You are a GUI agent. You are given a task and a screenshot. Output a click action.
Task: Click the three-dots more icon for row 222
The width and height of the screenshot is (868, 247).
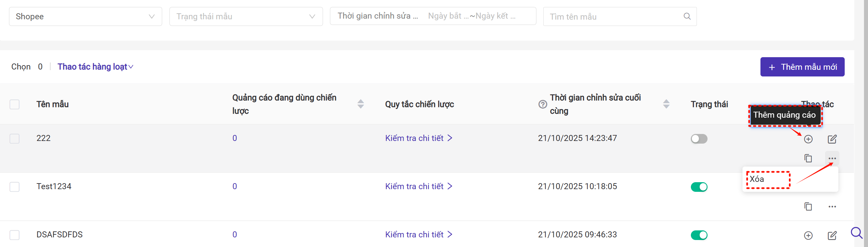[832, 158]
